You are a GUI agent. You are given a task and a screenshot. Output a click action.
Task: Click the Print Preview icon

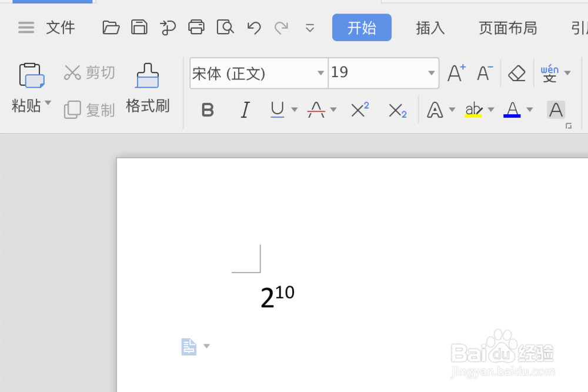click(x=225, y=27)
